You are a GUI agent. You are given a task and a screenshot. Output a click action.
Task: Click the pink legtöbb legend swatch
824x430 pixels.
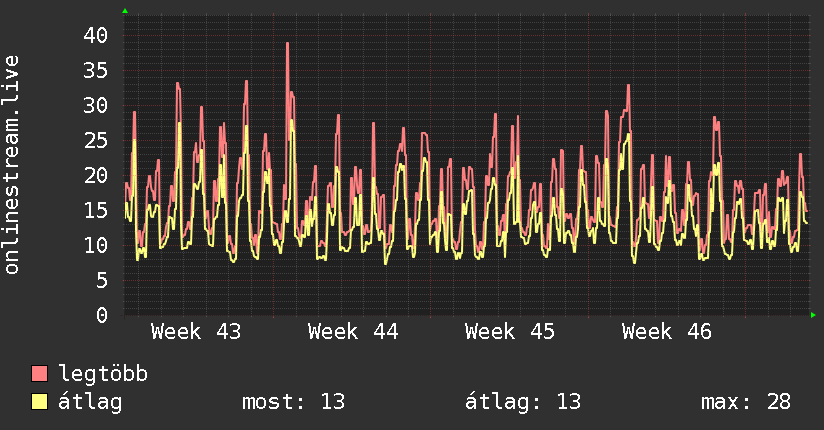pyautogui.click(x=39, y=374)
